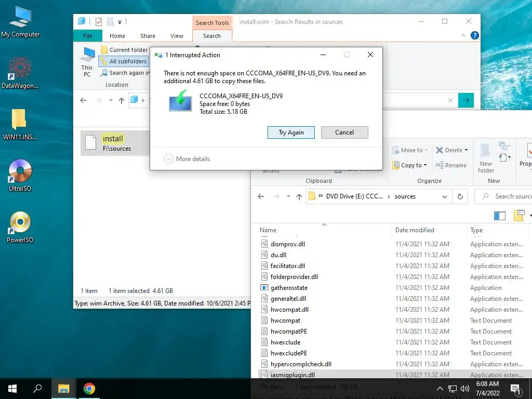Toggle the preview pane icon
Viewport: 532px width, 399px height.
(x=499, y=216)
